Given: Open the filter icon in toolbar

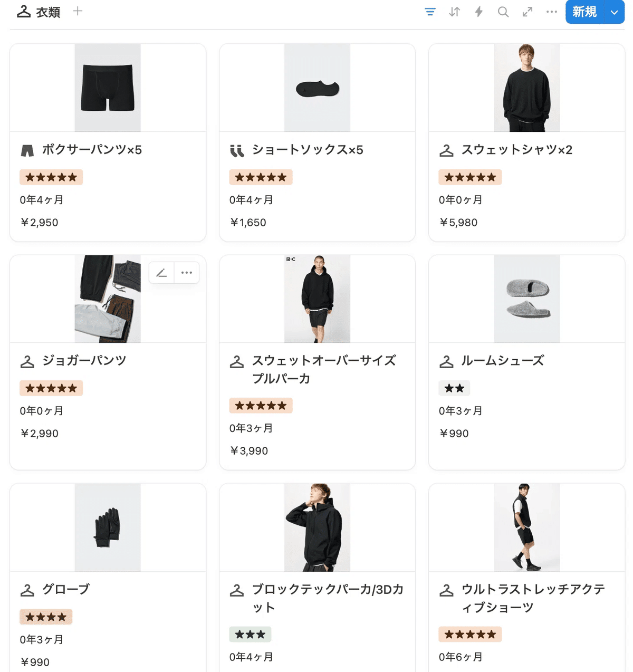Looking at the screenshot, I should click(430, 12).
